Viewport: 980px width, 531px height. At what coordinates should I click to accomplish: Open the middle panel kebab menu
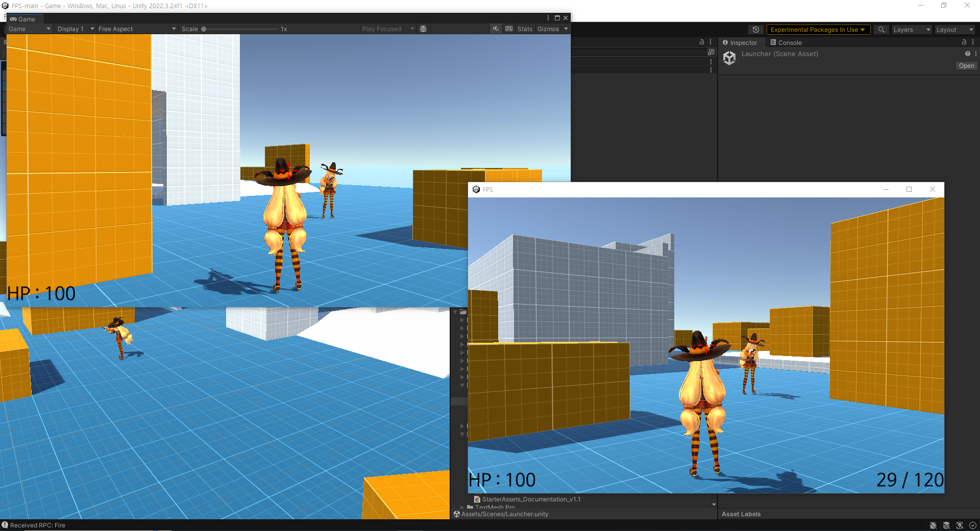[710, 42]
